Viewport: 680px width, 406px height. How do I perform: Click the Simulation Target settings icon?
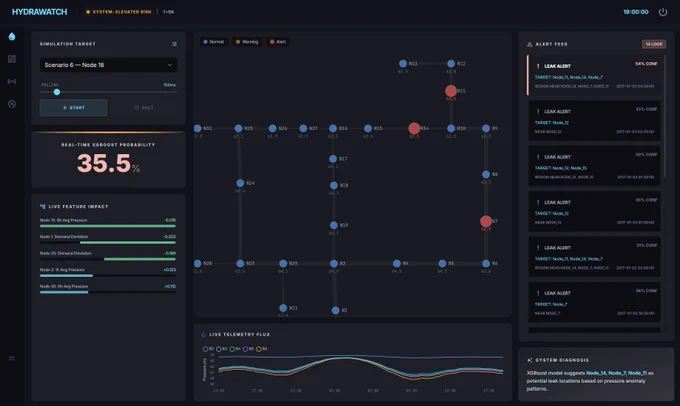174,44
